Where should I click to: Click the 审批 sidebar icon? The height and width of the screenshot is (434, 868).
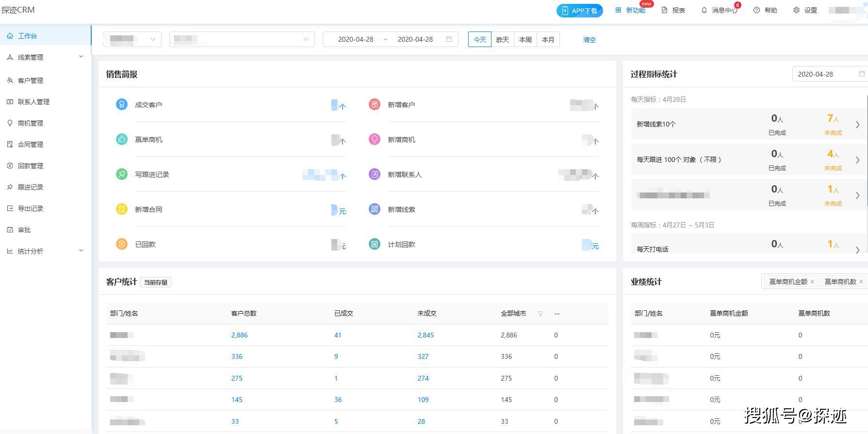10,230
